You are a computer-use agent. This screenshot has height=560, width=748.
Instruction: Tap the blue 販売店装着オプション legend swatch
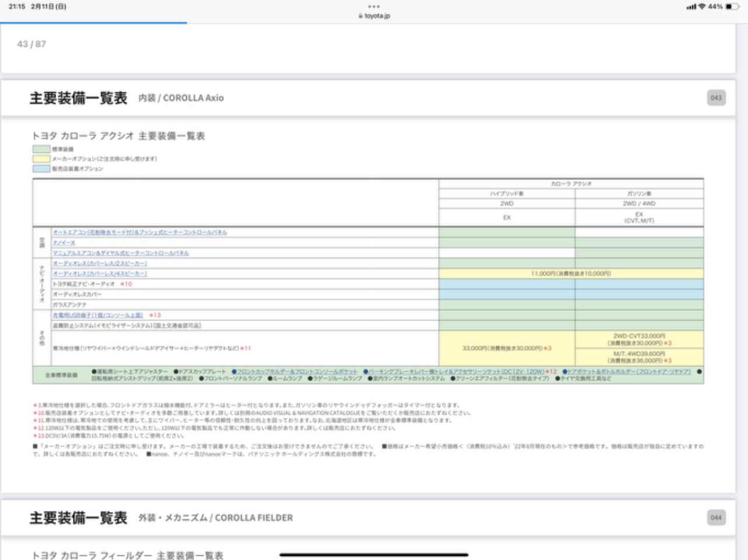pos(41,168)
